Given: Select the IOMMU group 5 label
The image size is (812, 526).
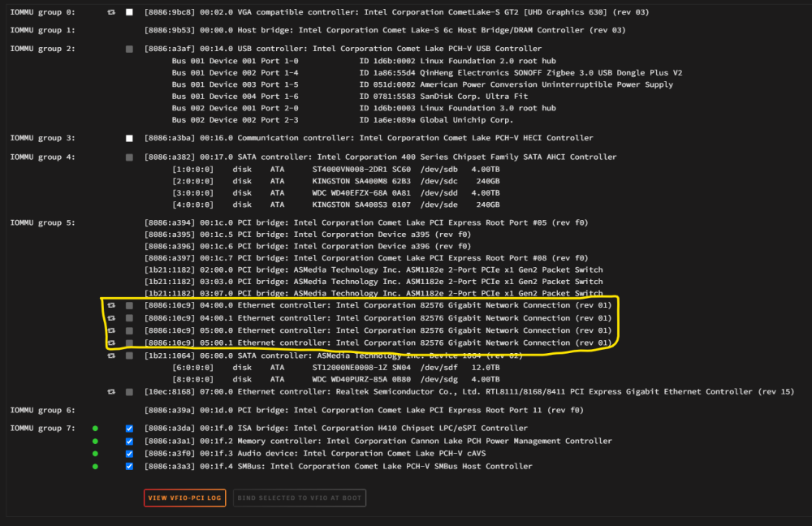Looking at the screenshot, I should 42,222.
